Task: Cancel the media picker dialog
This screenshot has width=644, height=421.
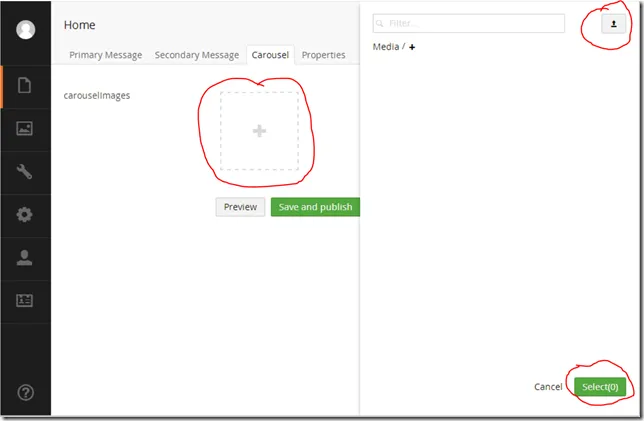Action: pos(548,386)
